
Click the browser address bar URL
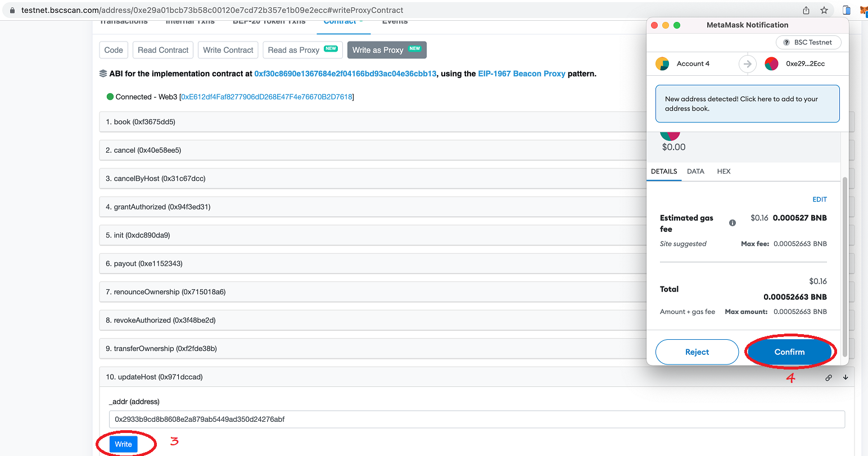pyautogui.click(x=213, y=10)
